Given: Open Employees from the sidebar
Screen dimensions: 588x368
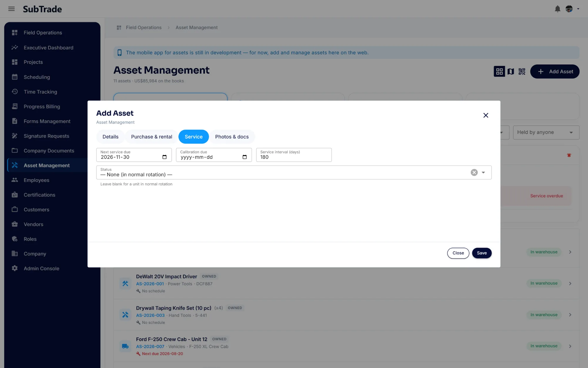Looking at the screenshot, I should click(x=36, y=180).
